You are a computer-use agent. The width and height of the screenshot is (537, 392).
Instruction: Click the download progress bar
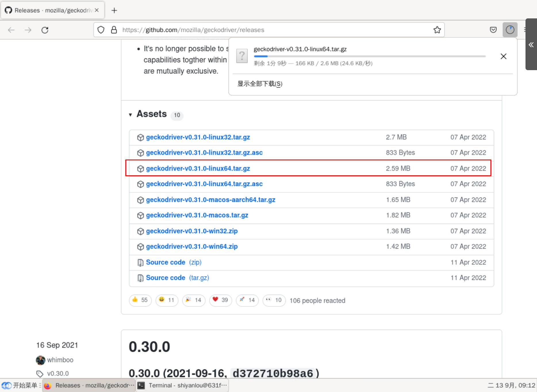tap(370, 56)
